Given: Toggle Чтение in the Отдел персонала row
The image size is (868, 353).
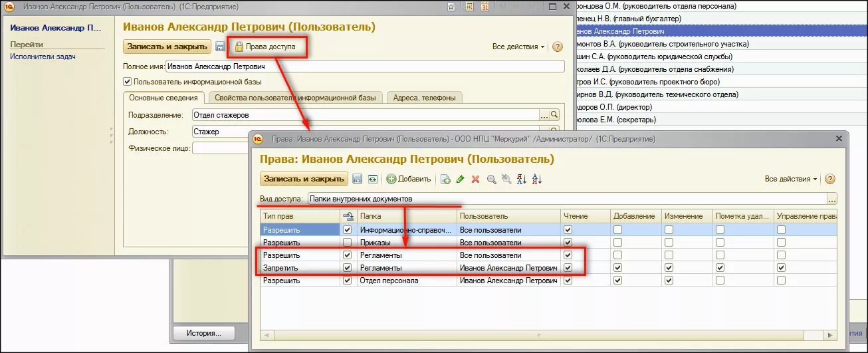Looking at the screenshot, I should pos(568,281).
